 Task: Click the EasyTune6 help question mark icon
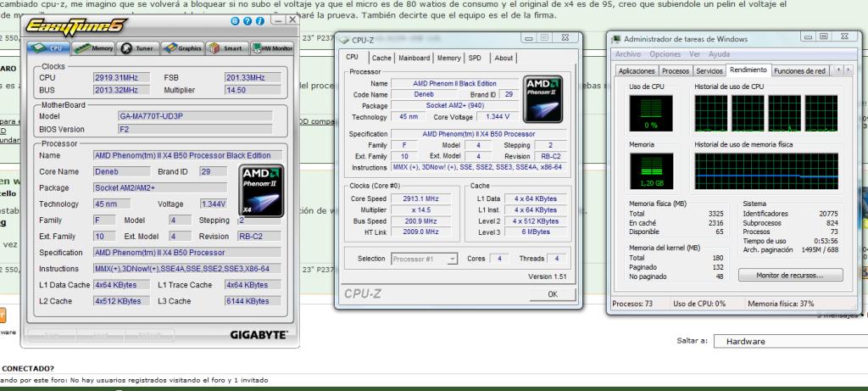point(247,20)
